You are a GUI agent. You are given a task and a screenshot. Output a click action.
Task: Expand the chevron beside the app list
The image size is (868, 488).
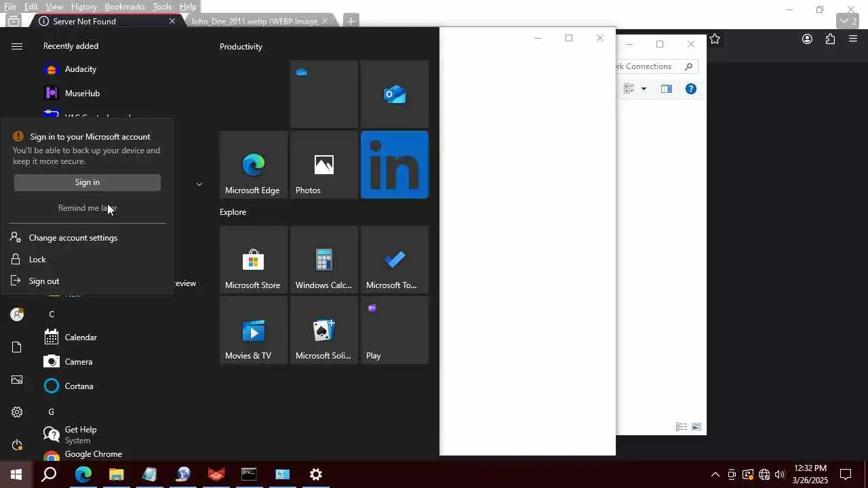[x=199, y=184]
